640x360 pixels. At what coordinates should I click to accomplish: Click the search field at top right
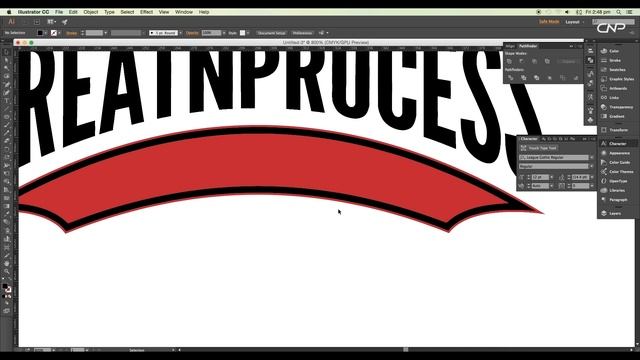click(614, 22)
